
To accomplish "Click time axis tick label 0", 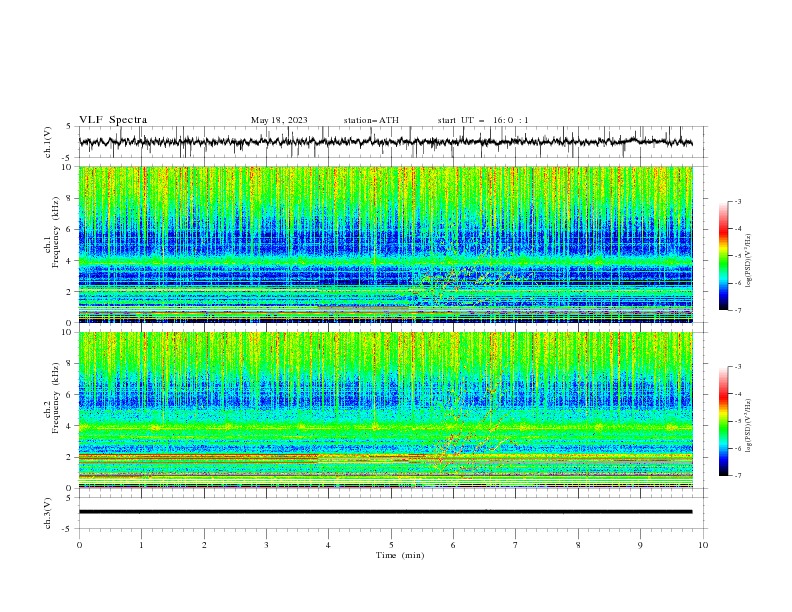I will tap(79, 545).
